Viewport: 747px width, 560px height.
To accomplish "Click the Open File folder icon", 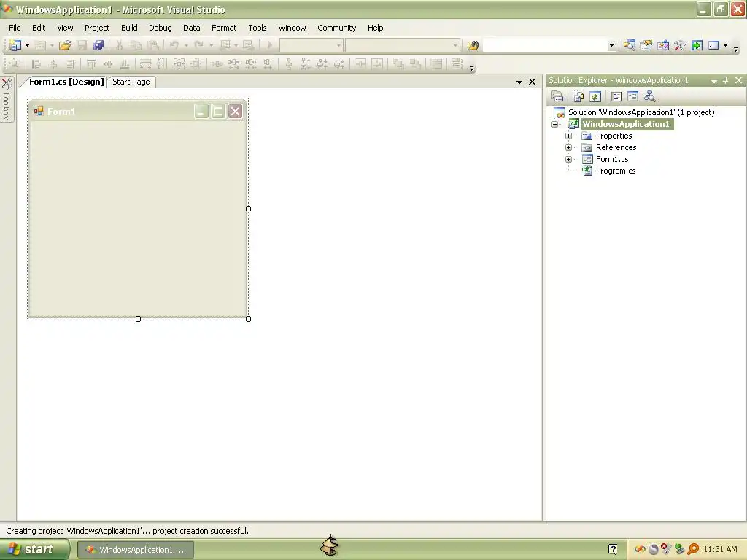I will 65,45.
